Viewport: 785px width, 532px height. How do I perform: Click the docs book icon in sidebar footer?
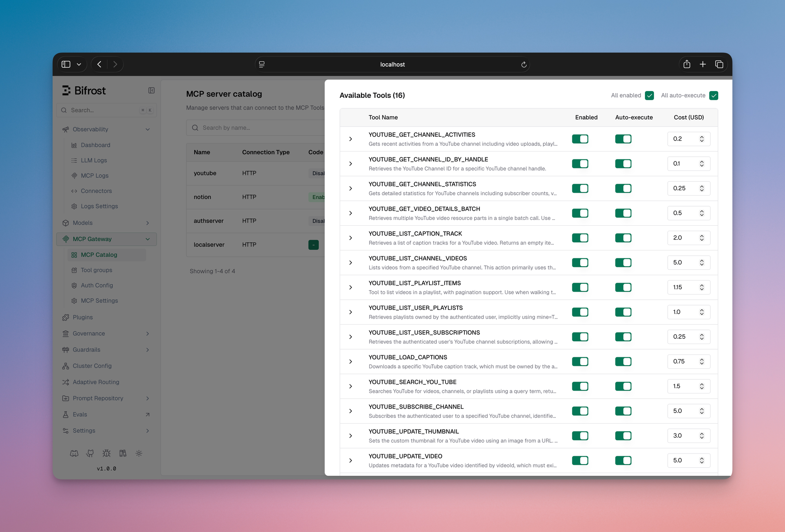click(123, 453)
